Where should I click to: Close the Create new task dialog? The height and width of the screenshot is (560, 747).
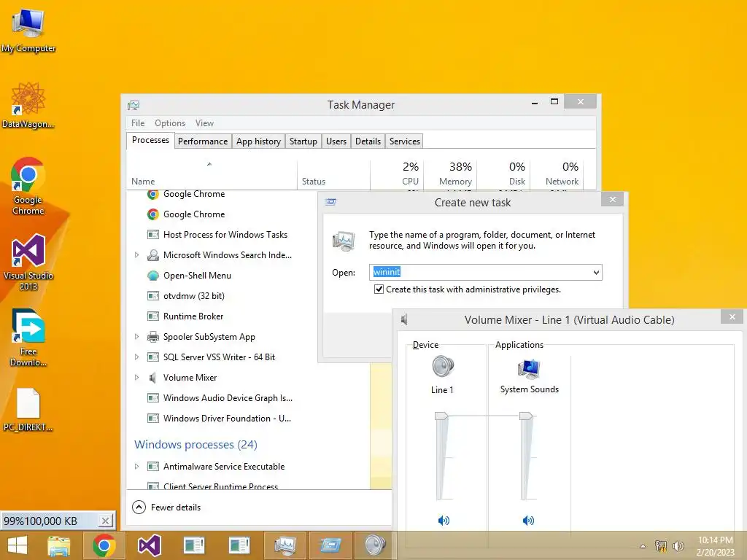pyautogui.click(x=613, y=200)
